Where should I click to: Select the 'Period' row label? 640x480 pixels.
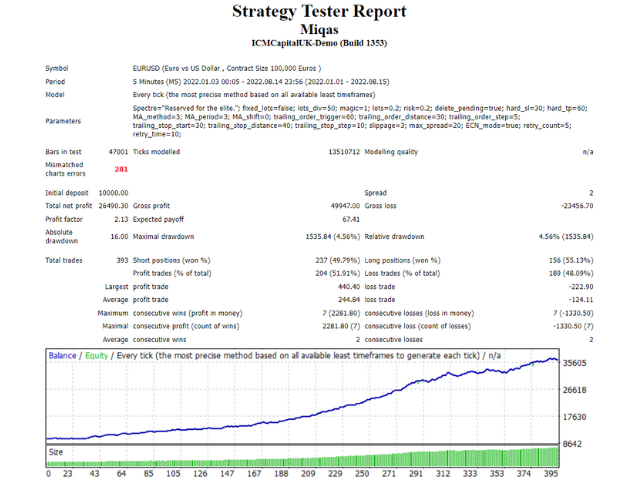[x=55, y=82]
